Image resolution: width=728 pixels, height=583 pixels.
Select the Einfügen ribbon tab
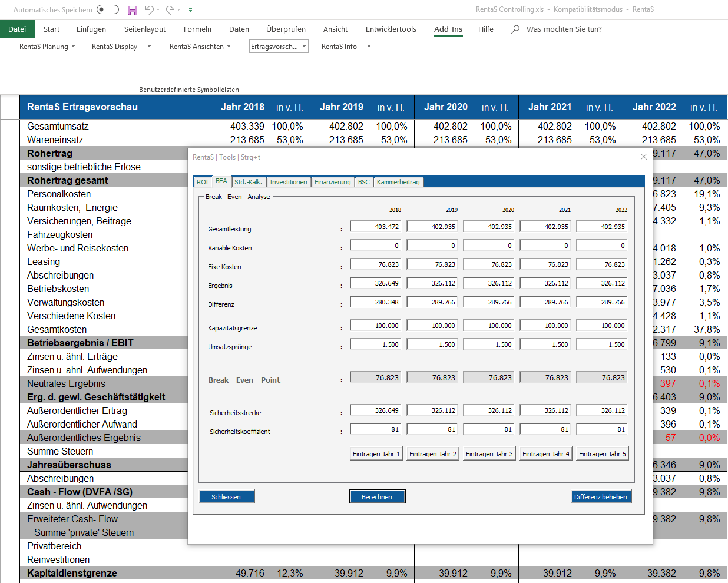pos(91,29)
